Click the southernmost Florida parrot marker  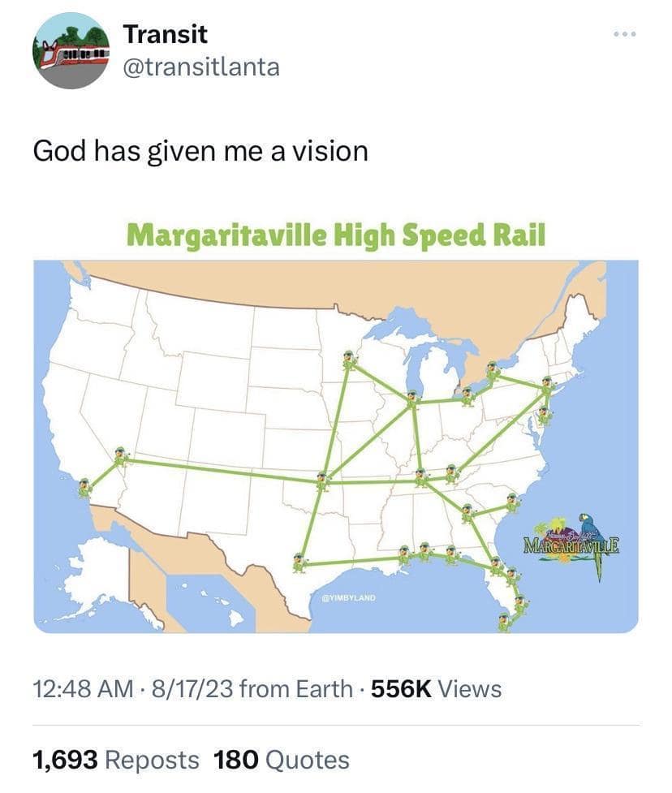[x=504, y=622]
